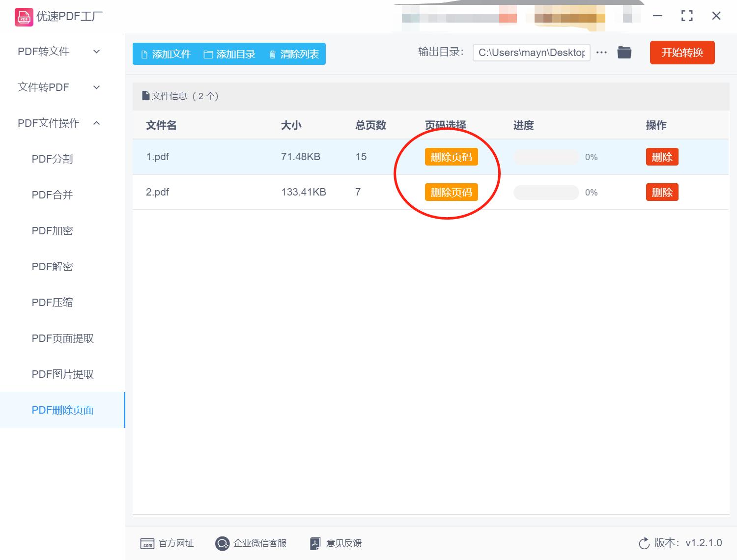737x560 pixels.
Task: Open 企业微信客服 customer service icon
Action: coord(223,543)
